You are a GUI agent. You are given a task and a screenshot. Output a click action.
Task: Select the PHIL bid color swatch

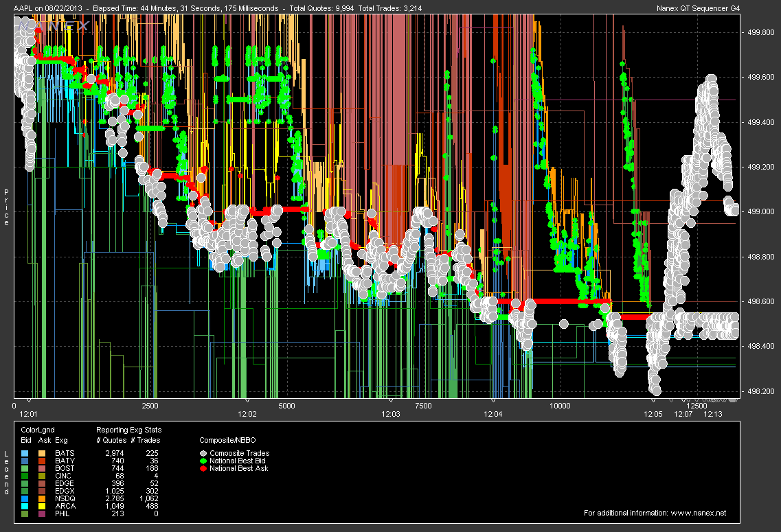point(25,513)
